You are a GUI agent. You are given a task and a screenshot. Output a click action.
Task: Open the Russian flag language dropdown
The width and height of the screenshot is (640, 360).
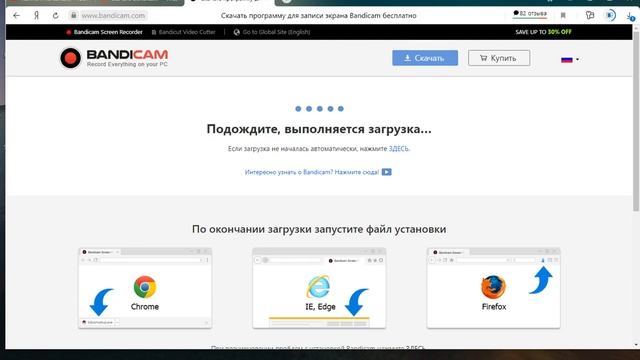coord(570,60)
